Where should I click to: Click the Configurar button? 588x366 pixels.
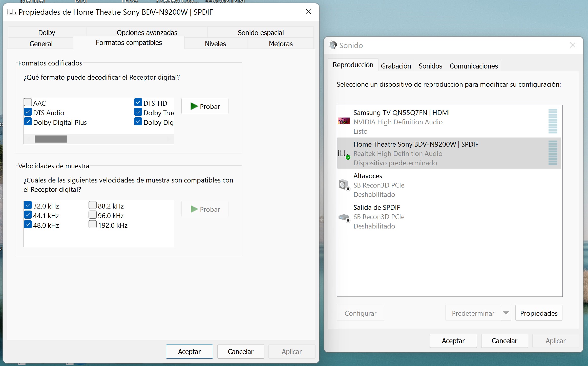(x=361, y=313)
